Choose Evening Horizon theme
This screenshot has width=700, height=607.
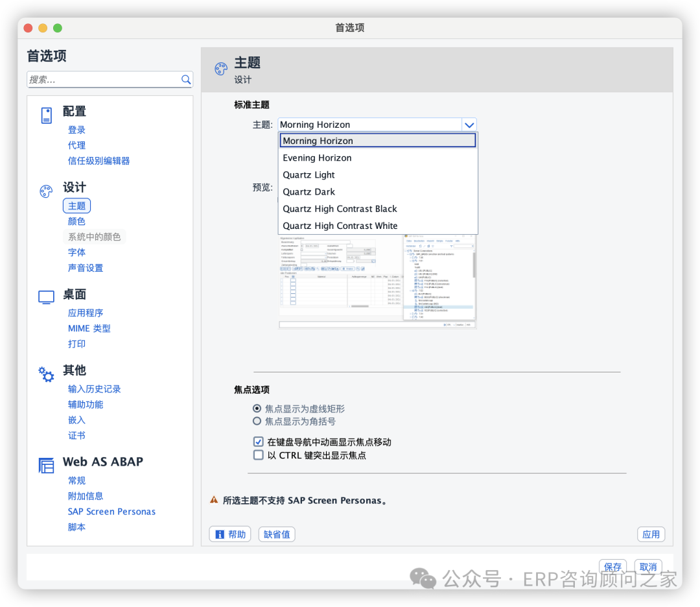(378, 158)
